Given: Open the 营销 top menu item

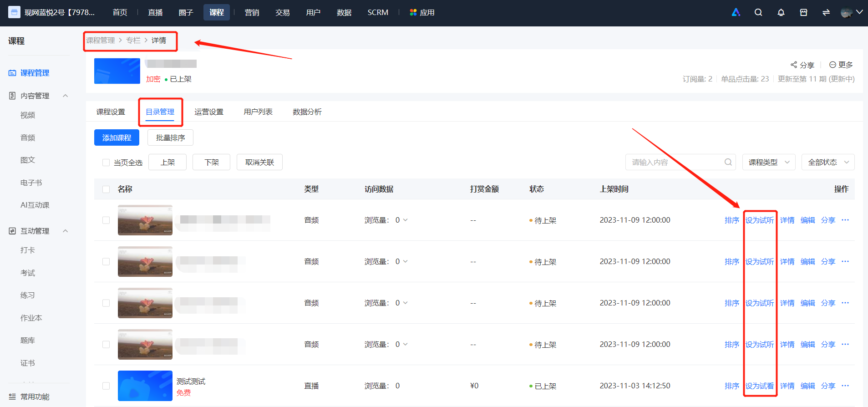Looking at the screenshot, I should (x=252, y=12).
